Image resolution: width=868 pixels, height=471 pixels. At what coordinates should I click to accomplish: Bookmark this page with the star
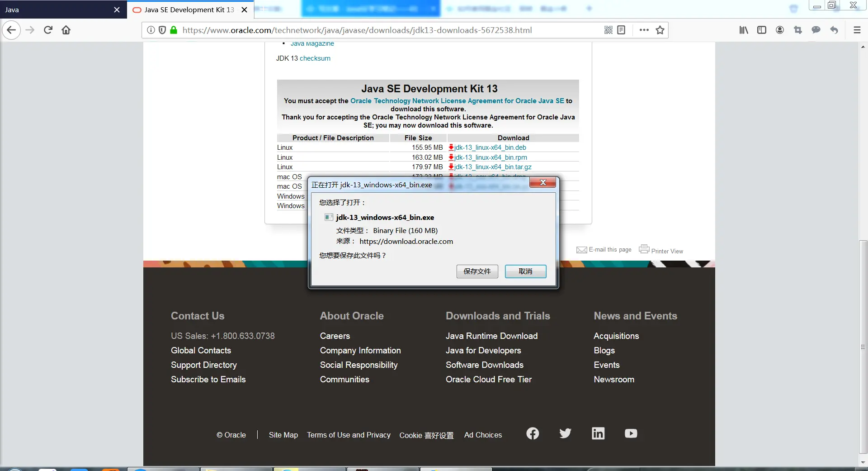click(x=660, y=30)
